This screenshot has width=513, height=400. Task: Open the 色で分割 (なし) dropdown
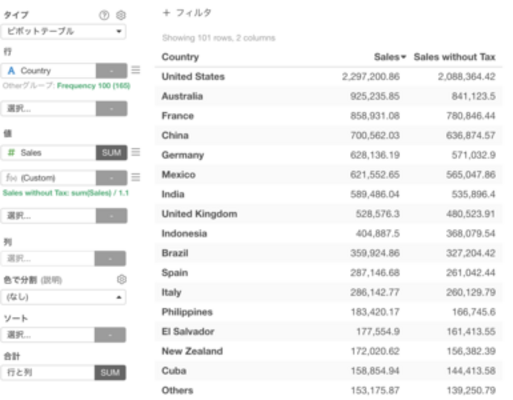(63, 297)
